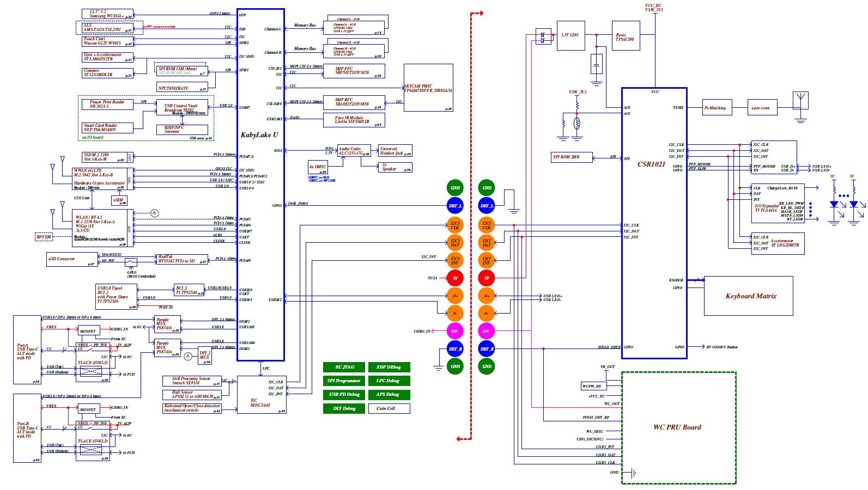Click the Coin Cell box
The width and height of the screenshot is (868, 490).
coord(389,408)
